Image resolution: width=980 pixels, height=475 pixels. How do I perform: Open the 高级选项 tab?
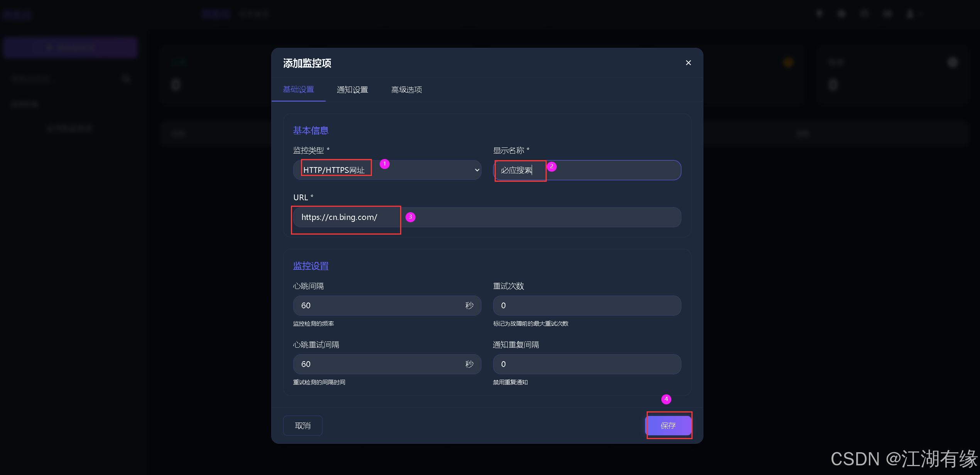click(406, 90)
